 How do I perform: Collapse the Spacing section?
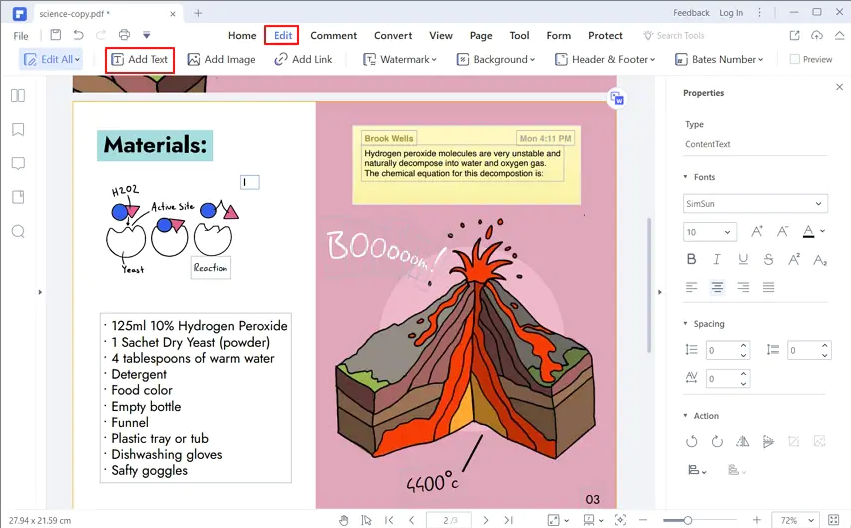685,323
